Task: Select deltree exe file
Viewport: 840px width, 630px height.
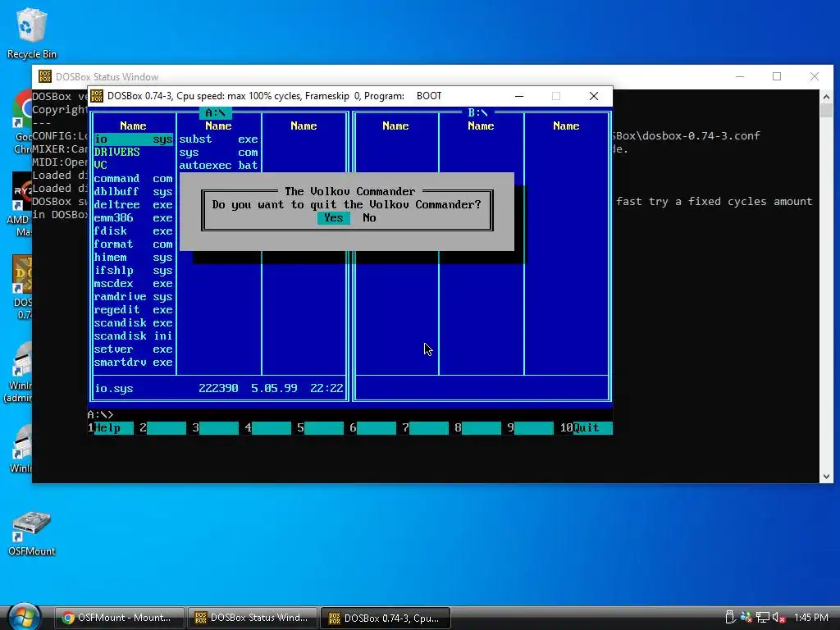Action: click(x=134, y=204)
